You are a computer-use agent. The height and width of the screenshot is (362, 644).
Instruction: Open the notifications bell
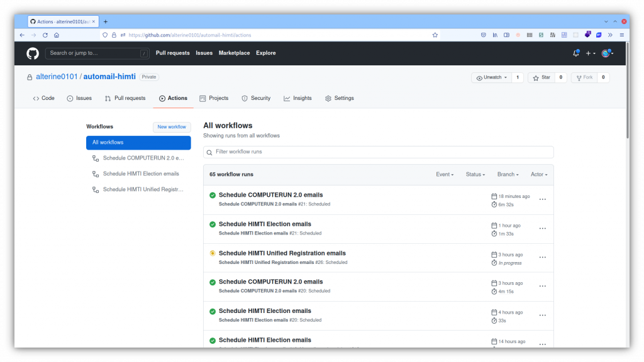tap(575, 53)
